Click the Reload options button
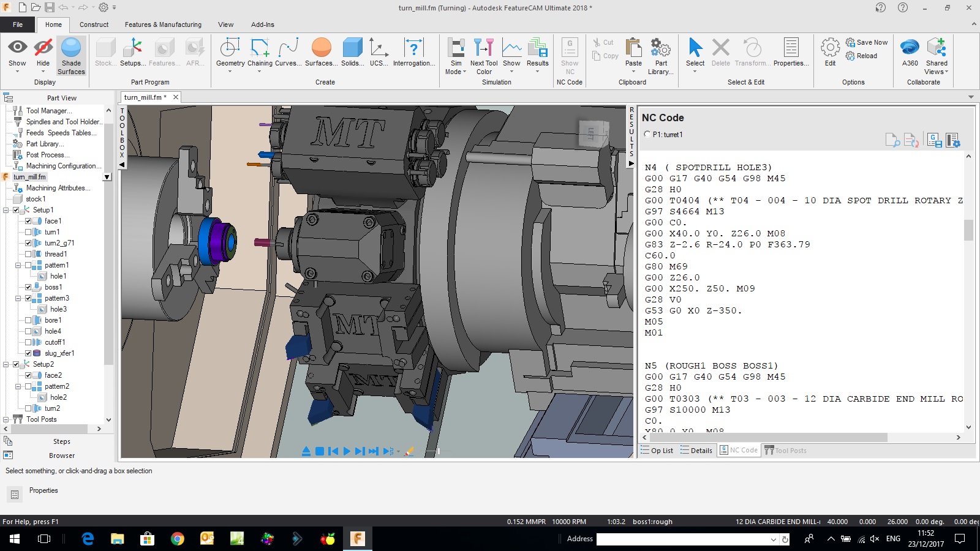The image size is (980, 551). [x=861, y=56]
